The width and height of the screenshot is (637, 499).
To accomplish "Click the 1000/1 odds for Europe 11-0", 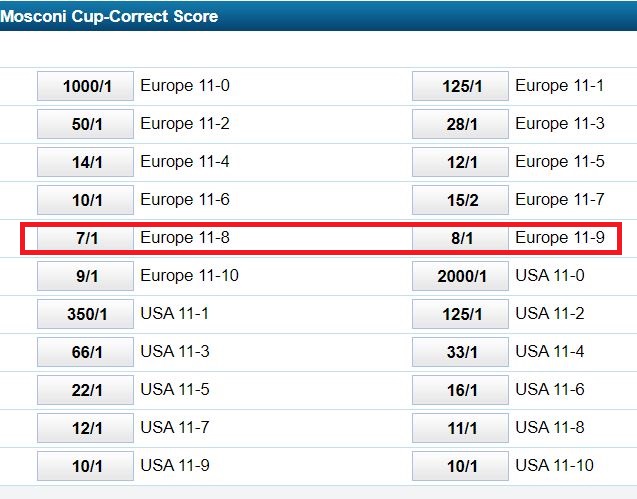I will [x=86, y=86].
